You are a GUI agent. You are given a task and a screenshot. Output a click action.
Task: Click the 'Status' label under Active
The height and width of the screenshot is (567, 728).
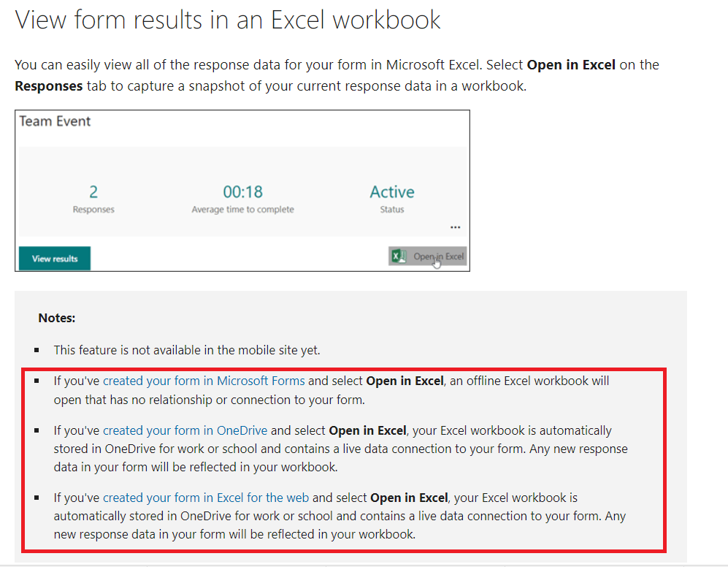point(392,210)
